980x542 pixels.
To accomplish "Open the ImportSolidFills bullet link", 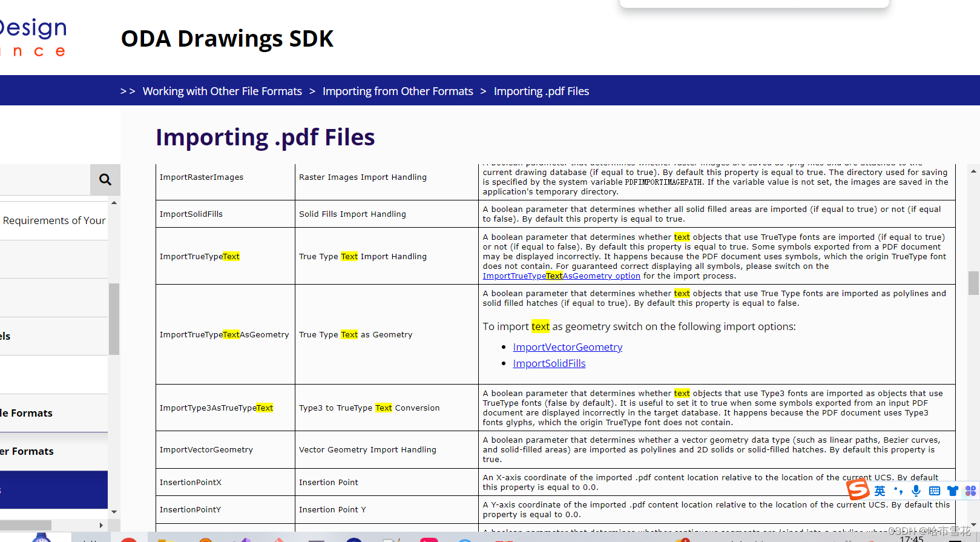I will coord(549,363).
